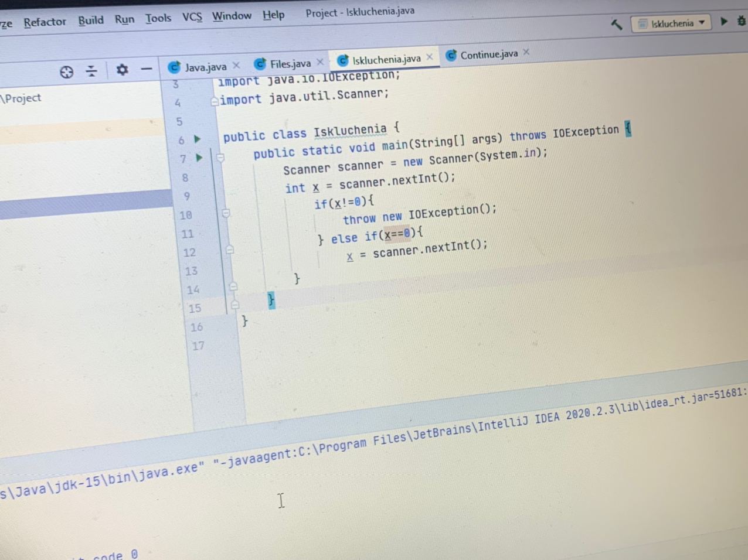Close the Continue.java tab
748x560 pixels.
click(x=526, y=52)
